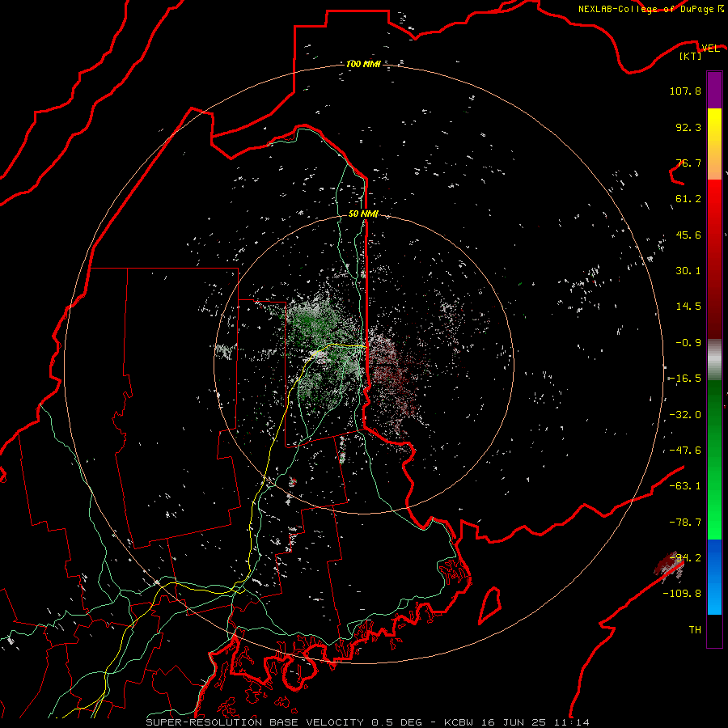Select the 92.3 scale value
This screenshot has height=728, width=728.
688,127
